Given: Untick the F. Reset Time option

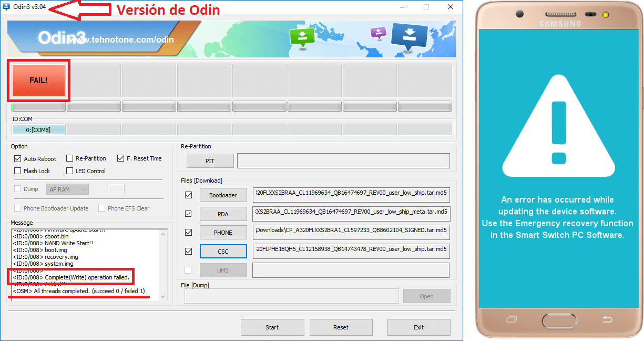Looking at the screenshot, I should pyautogui.click(x=120, y=158).
